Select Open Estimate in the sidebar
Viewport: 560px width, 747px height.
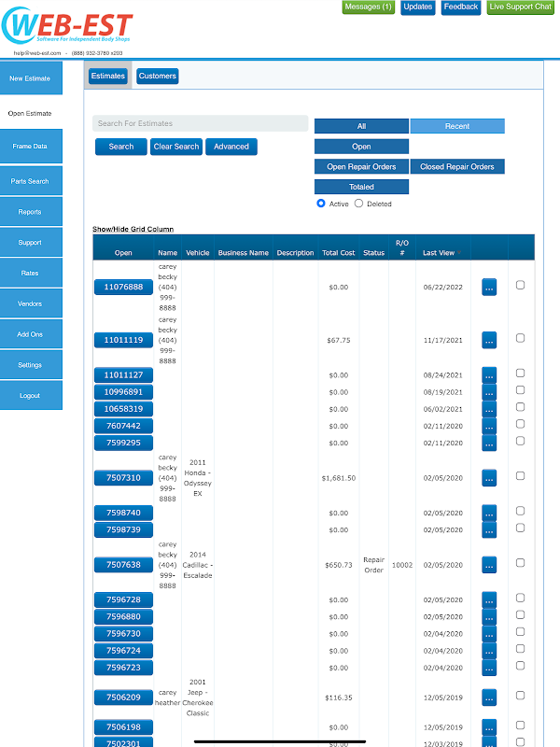point(30,113)
